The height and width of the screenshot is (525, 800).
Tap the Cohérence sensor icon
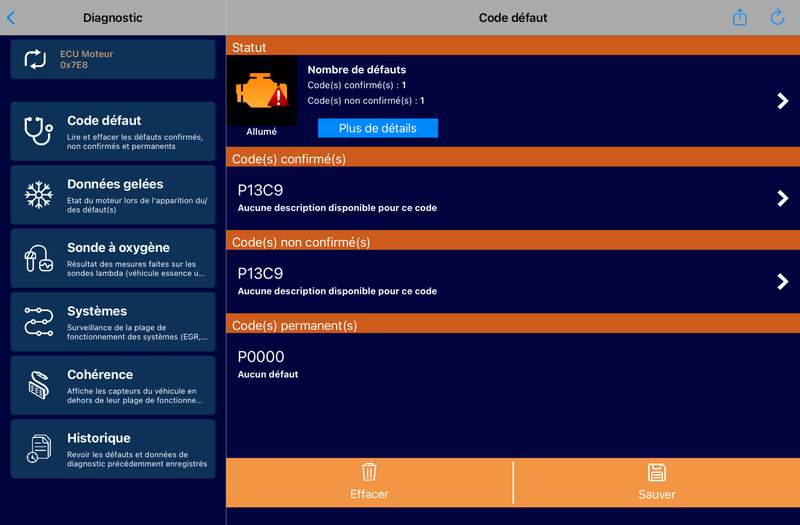click(x=39, y=385)
